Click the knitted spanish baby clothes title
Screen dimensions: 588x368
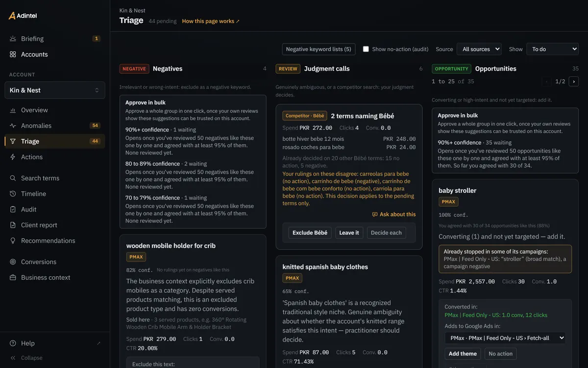coord(325,267)
